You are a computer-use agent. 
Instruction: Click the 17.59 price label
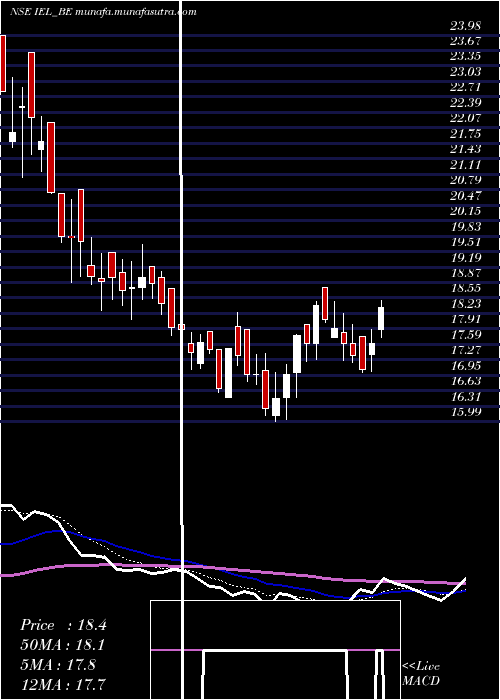coord(466,334)
